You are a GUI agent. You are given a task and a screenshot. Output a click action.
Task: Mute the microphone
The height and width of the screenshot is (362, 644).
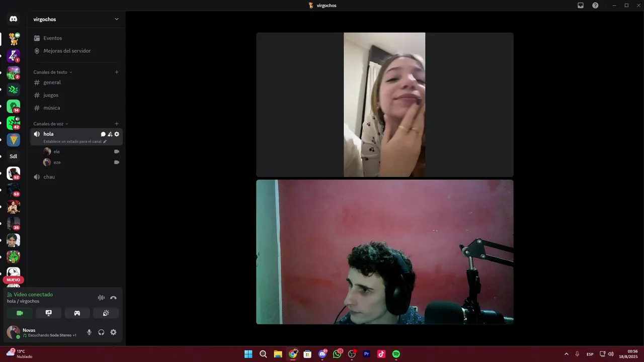[89, 332]
